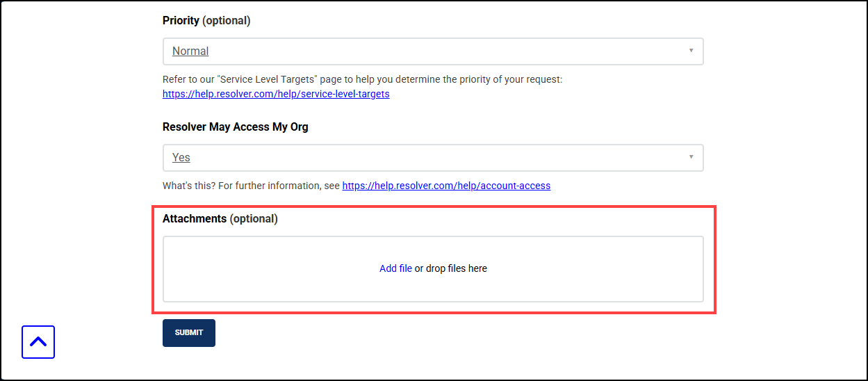Click the Priority dropdown arrow
868x381 pixels.
click(691, 51)
